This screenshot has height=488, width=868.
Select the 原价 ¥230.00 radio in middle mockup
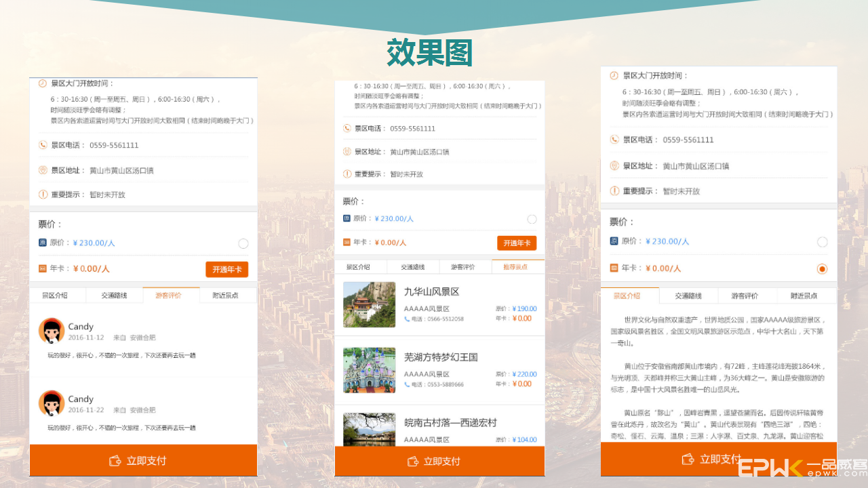tap(532, 219)
